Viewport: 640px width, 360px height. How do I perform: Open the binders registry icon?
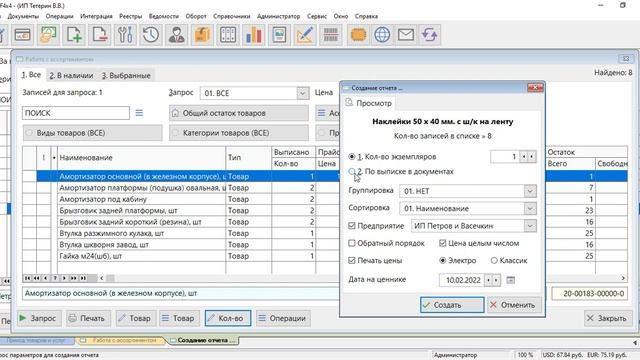point(228,35)
